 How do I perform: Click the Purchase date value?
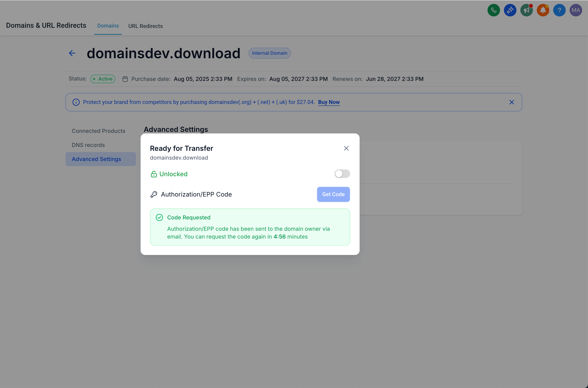203,79
